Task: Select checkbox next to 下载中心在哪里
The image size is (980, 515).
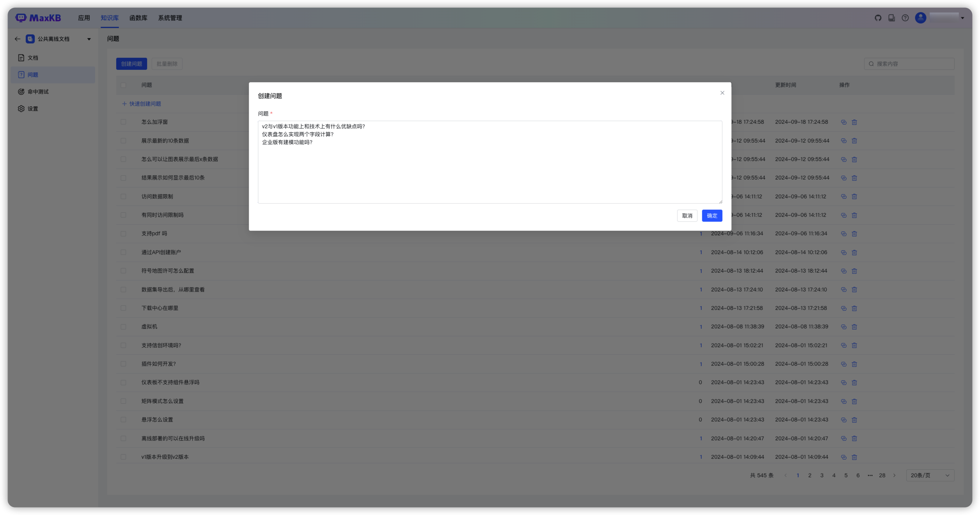Action: tap(123, 308)
